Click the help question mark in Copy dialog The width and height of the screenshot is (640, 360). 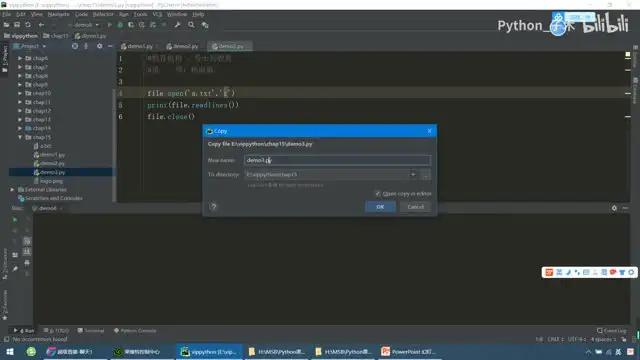coord(213,207)
